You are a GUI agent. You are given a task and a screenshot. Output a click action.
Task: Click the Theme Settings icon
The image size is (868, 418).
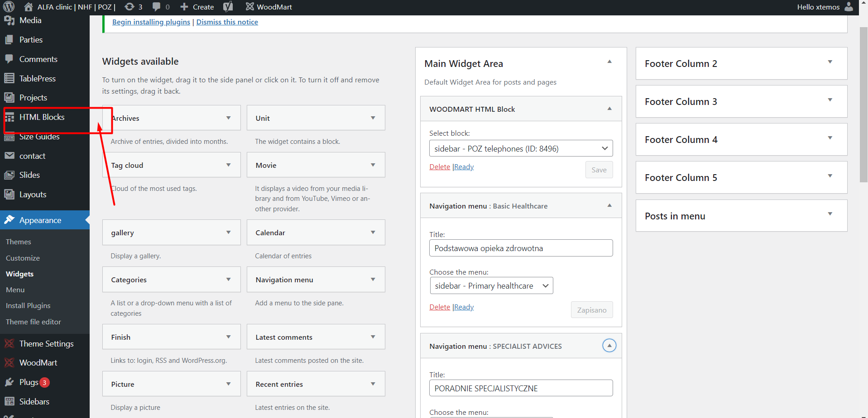(9, 344)
